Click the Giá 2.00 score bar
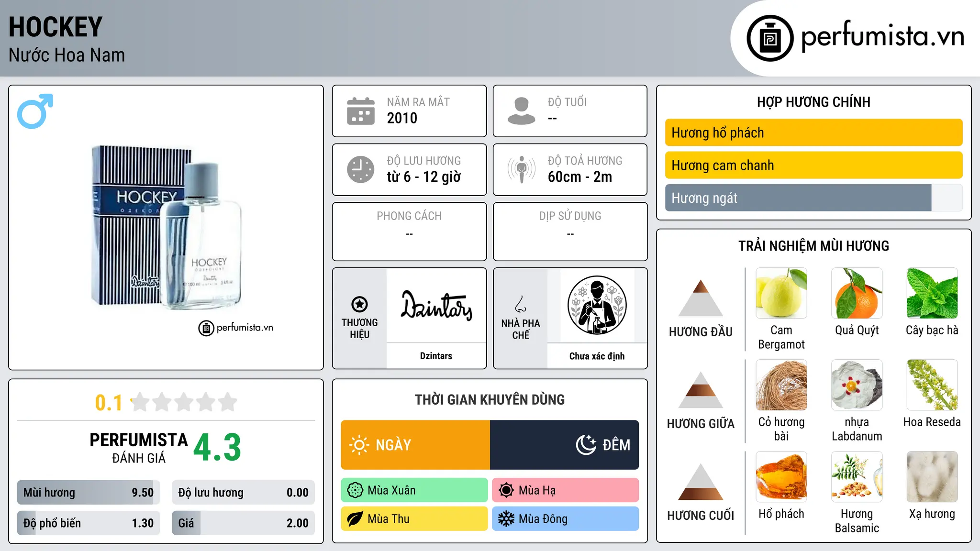The width and height of the screenshot is (980, 551). point(243,523)
